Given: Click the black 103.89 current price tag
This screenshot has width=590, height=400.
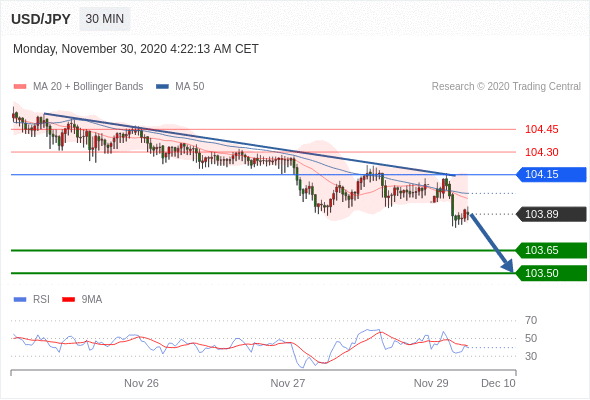Looking at the screenshot, I should pos(552,214).
